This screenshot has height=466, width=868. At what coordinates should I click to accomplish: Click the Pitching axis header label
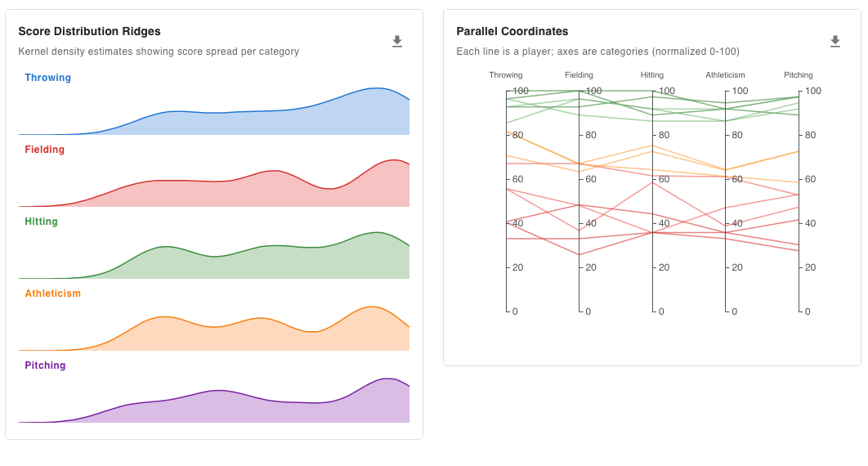pyautogui.click(x=798, y=75)
